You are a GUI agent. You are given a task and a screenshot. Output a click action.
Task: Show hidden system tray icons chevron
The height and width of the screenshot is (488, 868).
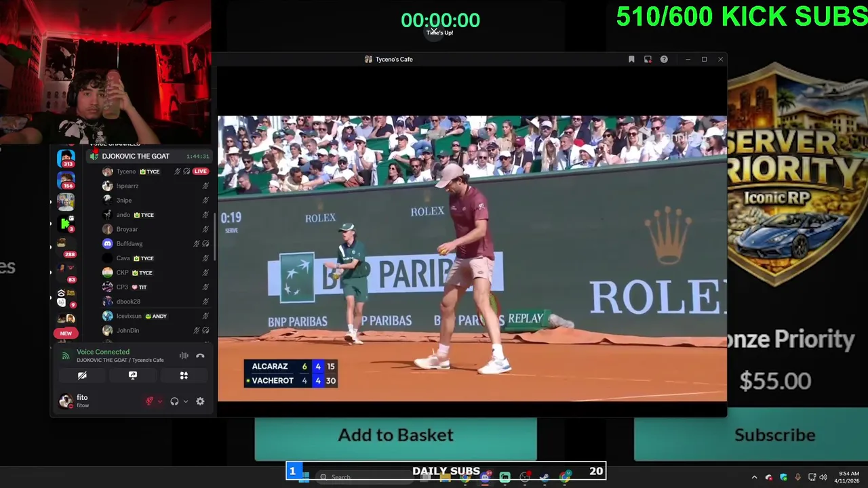click(754, 477)
